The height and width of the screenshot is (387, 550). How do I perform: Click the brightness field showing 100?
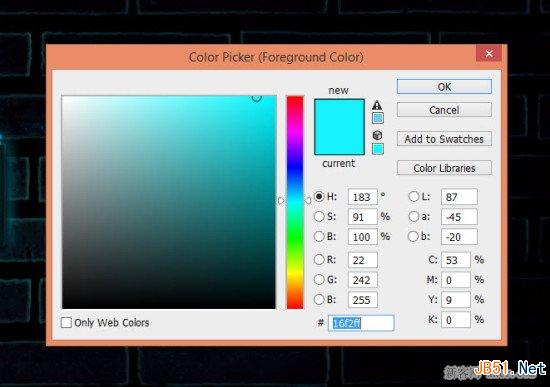363,236
